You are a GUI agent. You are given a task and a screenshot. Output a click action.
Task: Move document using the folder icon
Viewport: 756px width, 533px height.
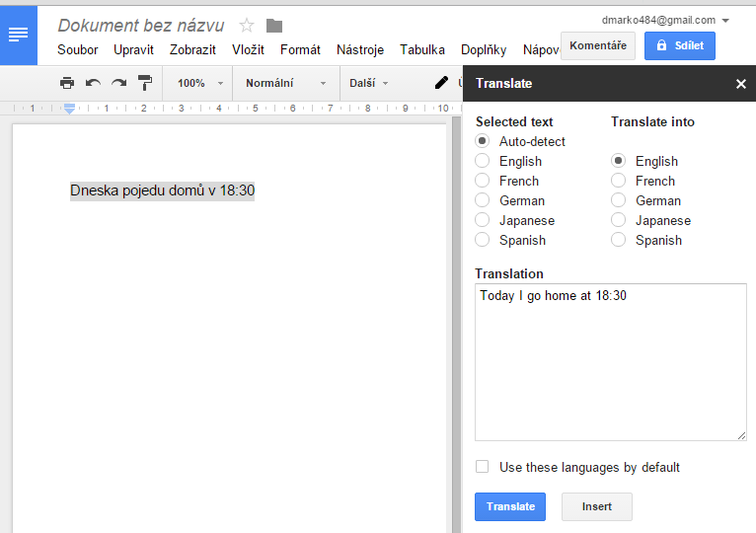tap(273, 26)
